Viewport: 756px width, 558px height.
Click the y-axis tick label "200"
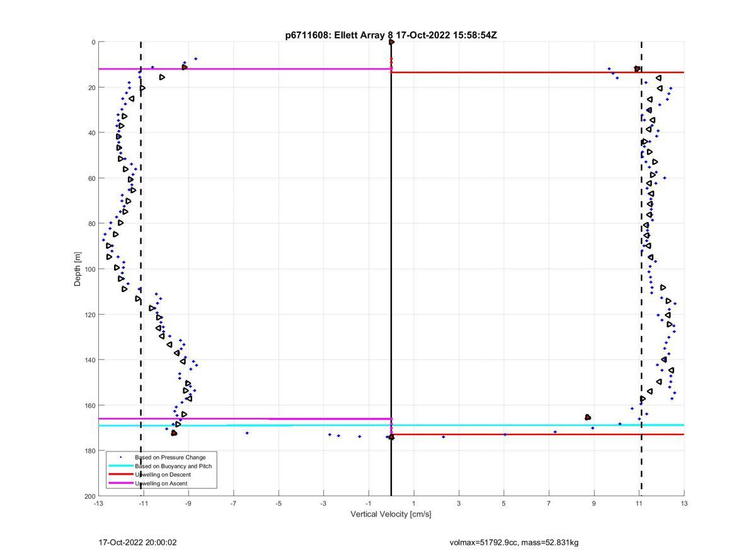tap(89, 496)
